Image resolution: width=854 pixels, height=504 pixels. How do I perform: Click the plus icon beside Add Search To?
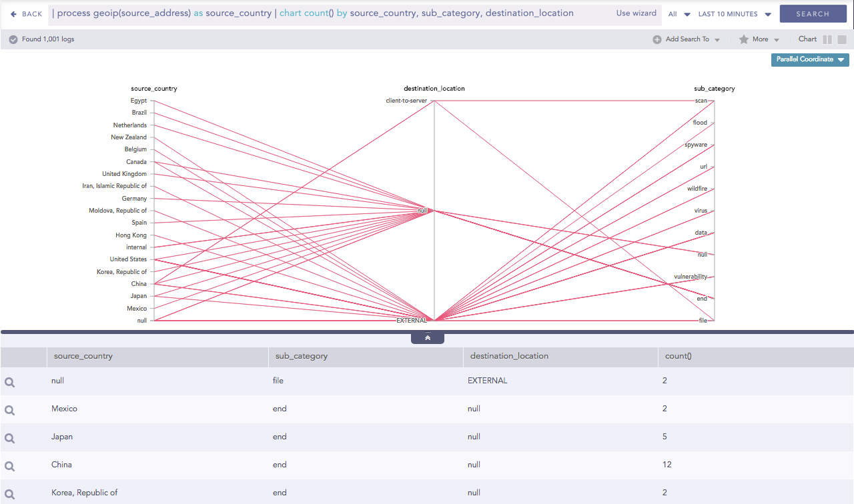tap(657, 39)
